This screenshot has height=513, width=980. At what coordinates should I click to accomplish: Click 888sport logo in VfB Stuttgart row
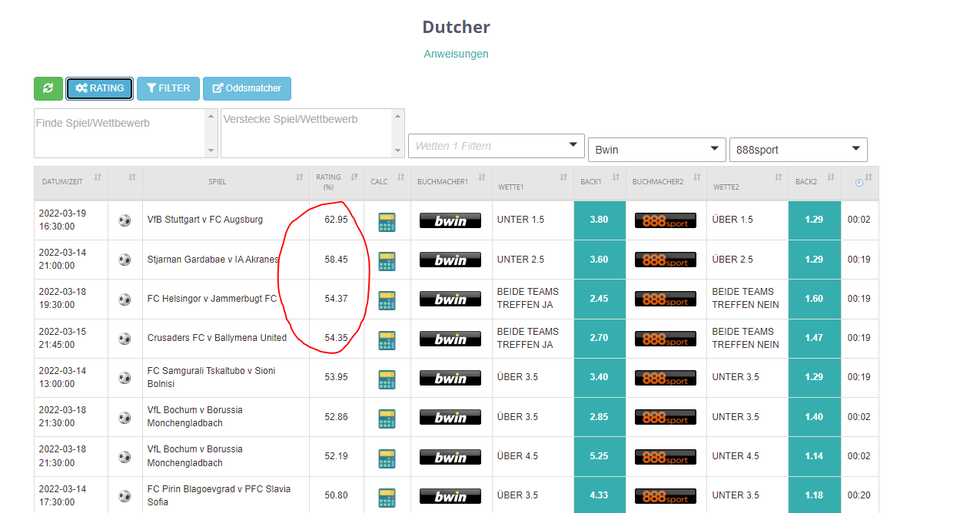(x=666, y=220)
